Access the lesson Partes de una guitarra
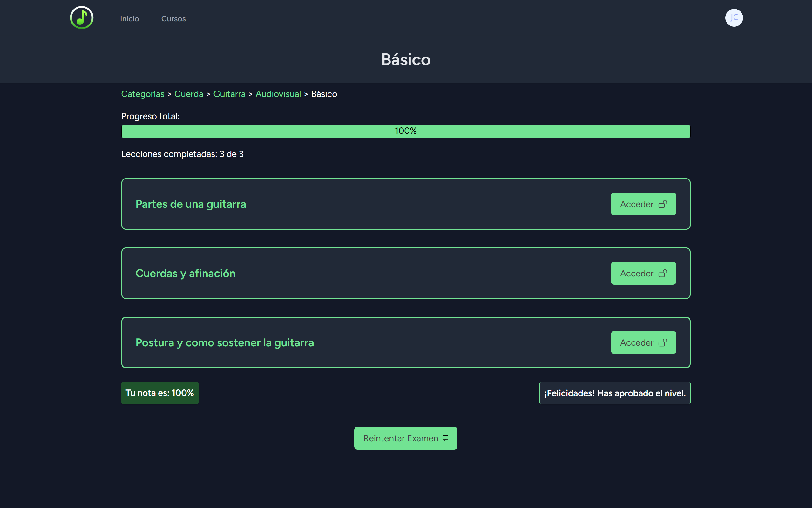 click(x=643, y=204)
